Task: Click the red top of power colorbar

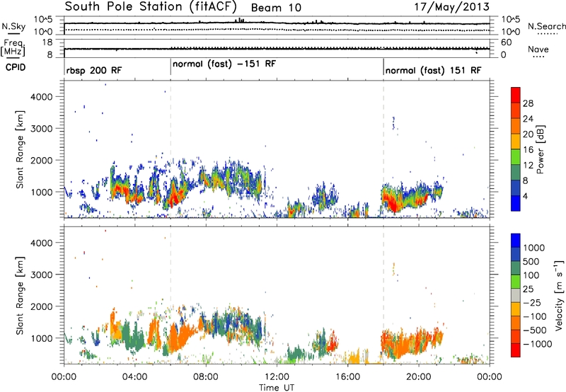Action: pos(516,95)
